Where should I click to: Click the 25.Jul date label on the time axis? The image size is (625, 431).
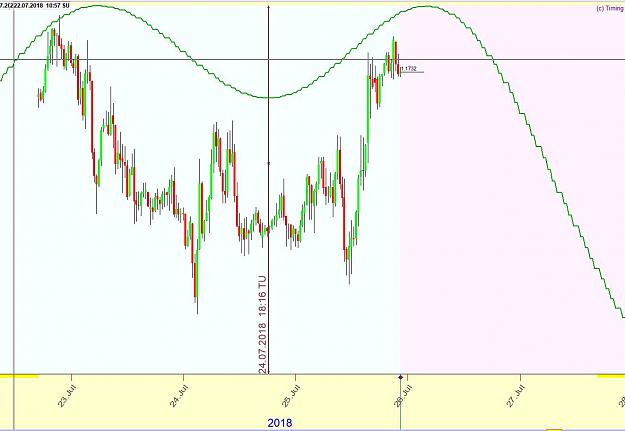click(291, 396)
